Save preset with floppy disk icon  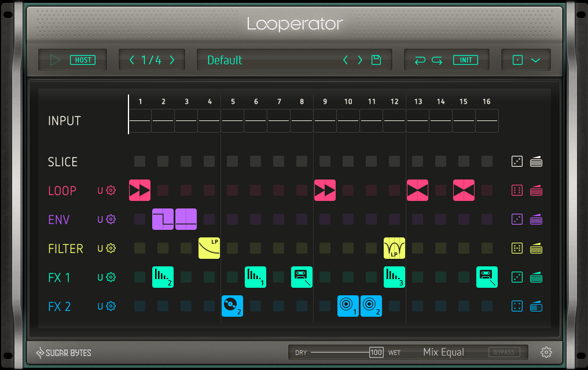pos(376,60)
